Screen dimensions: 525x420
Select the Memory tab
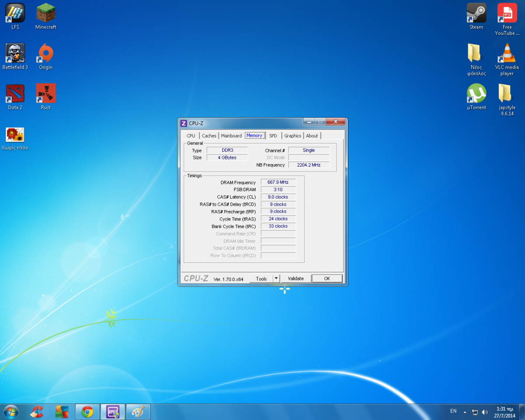255,135
